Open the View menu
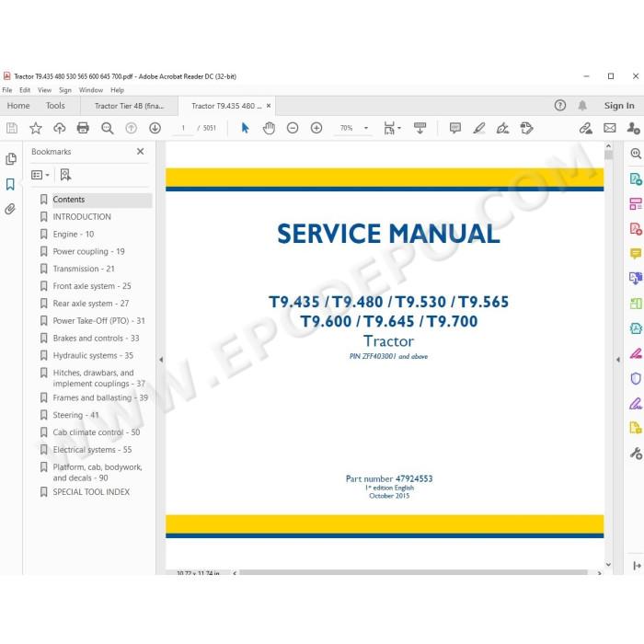The width and height of the screenshot is (644, 644). click(x=44, y=90)
